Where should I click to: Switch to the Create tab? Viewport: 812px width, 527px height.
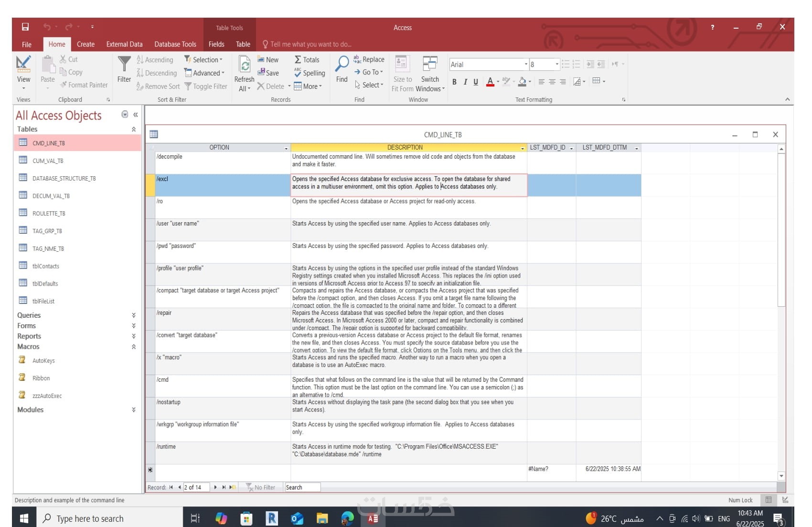click(x=86, y=44)
